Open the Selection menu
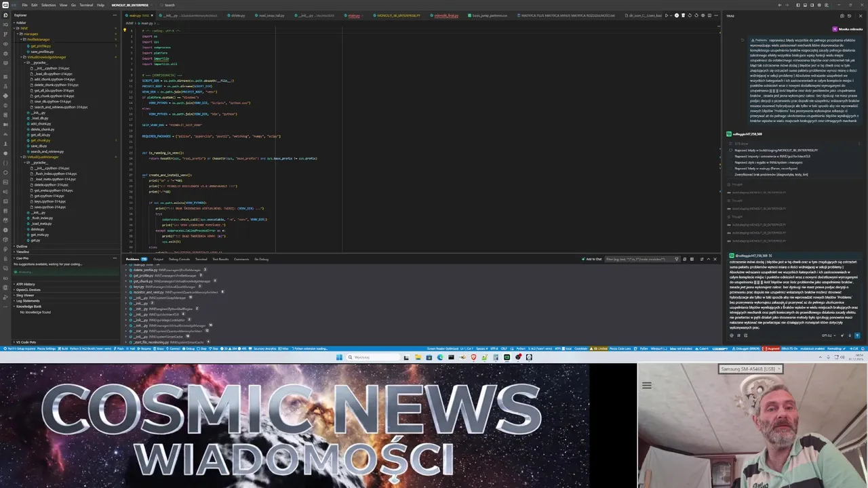The width and height of the screenshot is (868, 488). (49, 5)
